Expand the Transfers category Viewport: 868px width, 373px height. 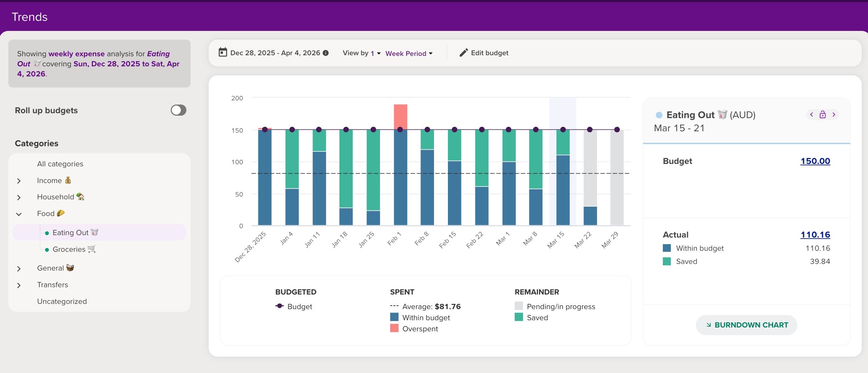click(19, 285)
